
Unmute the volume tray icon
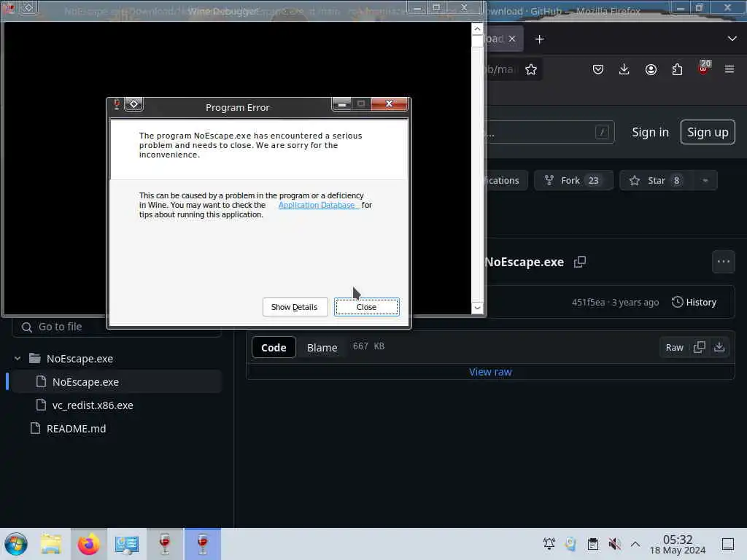[x=614, y=544]
